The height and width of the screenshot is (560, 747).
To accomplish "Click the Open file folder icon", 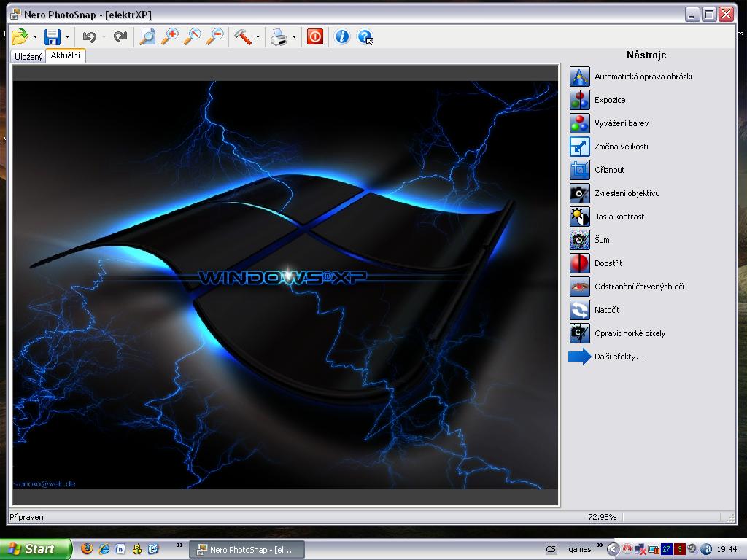I will point(20,36).
